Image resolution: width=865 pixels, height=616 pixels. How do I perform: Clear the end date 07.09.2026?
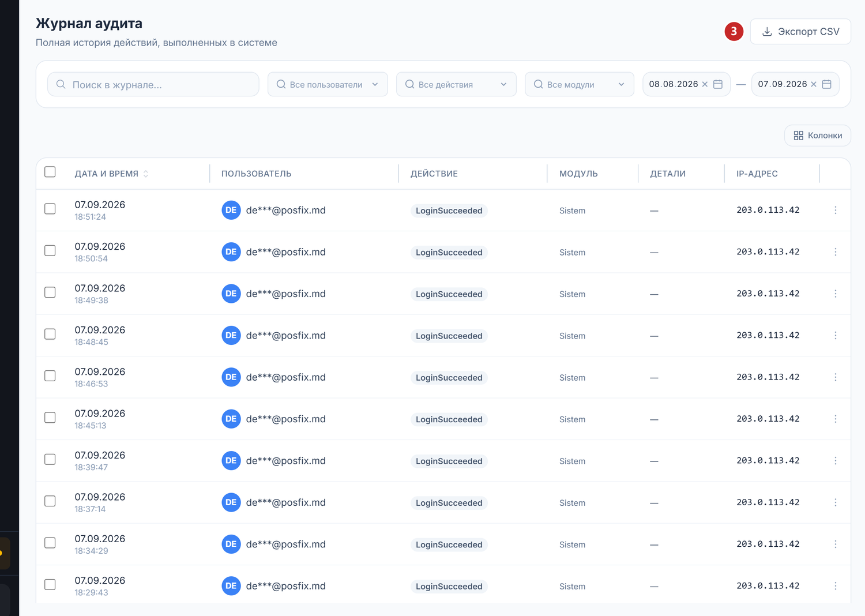[x=814, y=84]
